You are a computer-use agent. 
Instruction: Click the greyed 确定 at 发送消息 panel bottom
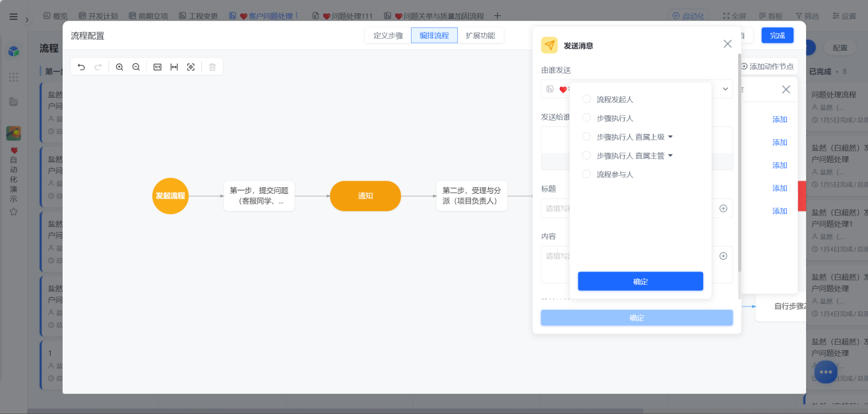click(637, 318)
